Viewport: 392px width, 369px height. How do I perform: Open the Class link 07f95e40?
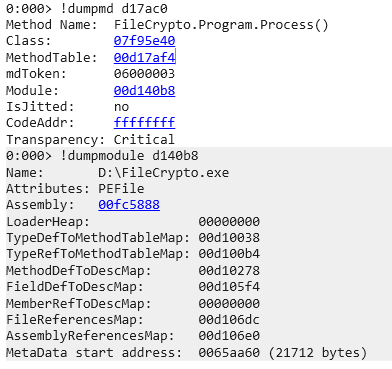click(144, 41)
